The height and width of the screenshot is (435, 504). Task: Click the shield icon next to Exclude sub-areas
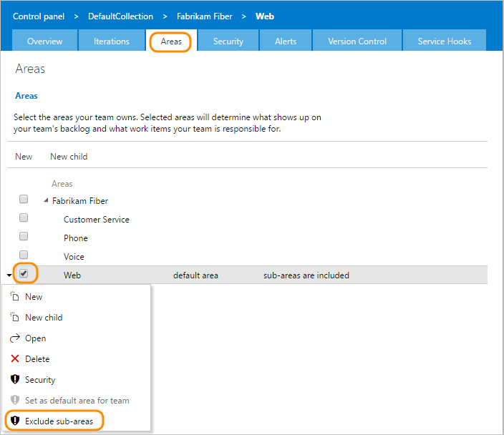(x=15, y=421)
